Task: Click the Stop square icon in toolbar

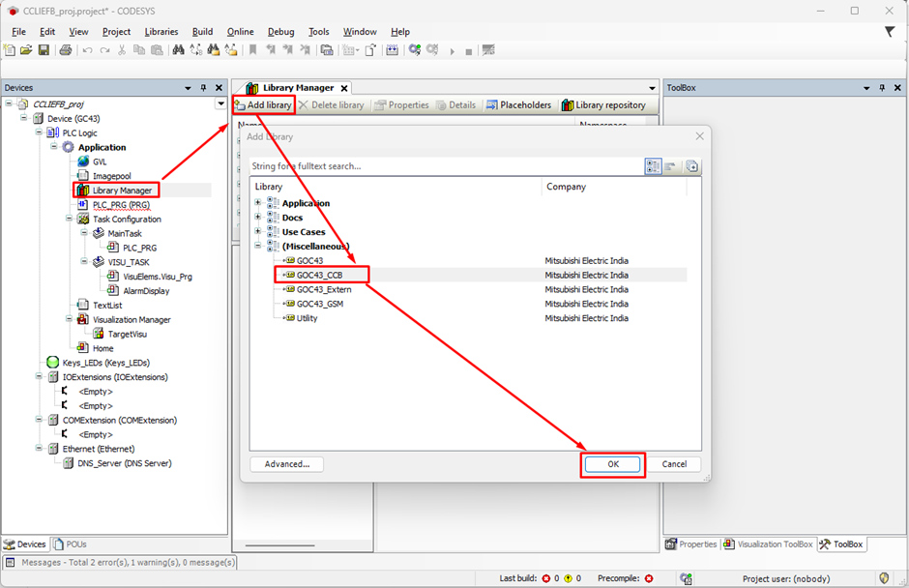Action: pos(468,51)
